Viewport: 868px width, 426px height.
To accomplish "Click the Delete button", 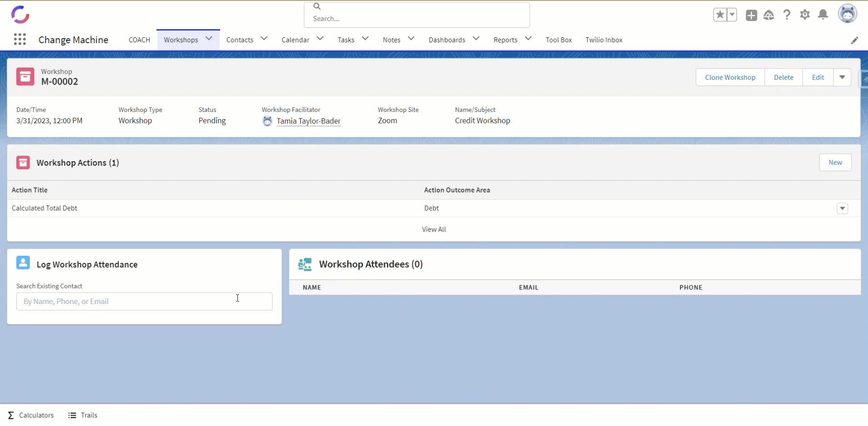I will [x=783, y=77].
